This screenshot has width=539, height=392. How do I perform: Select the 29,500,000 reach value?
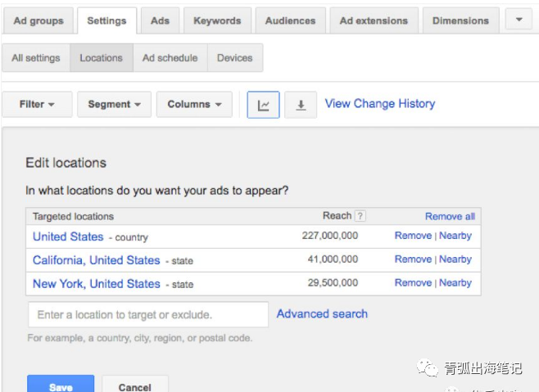coord(333,283)
